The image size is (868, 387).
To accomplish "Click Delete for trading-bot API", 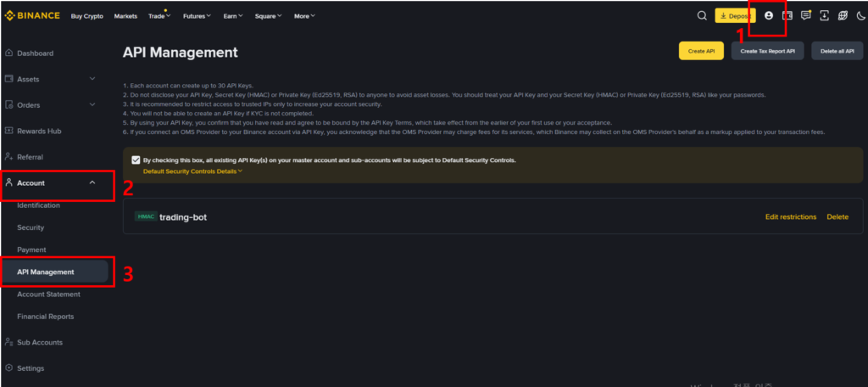I will tap(837, 216).
